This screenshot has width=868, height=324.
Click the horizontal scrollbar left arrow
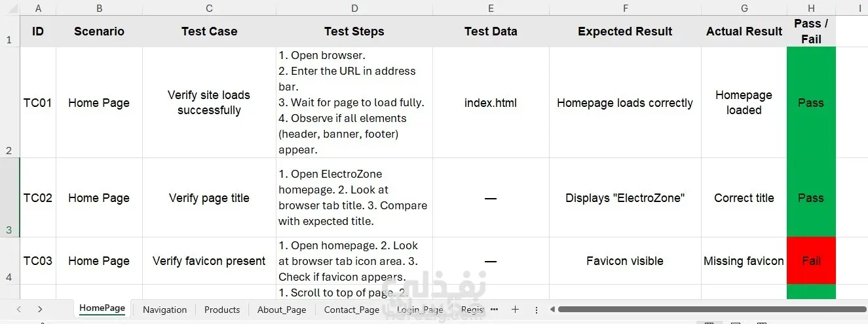coord(552,310)
